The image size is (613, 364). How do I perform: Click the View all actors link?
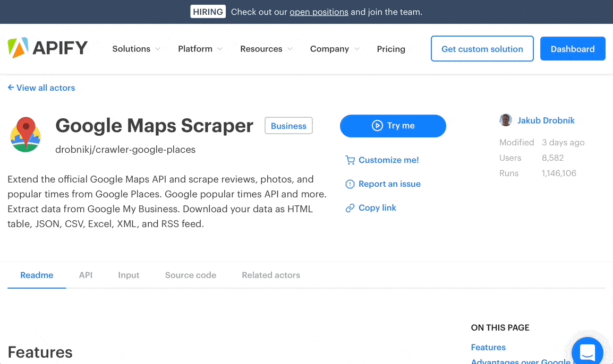pyautogui.click(x=46, y=88)
